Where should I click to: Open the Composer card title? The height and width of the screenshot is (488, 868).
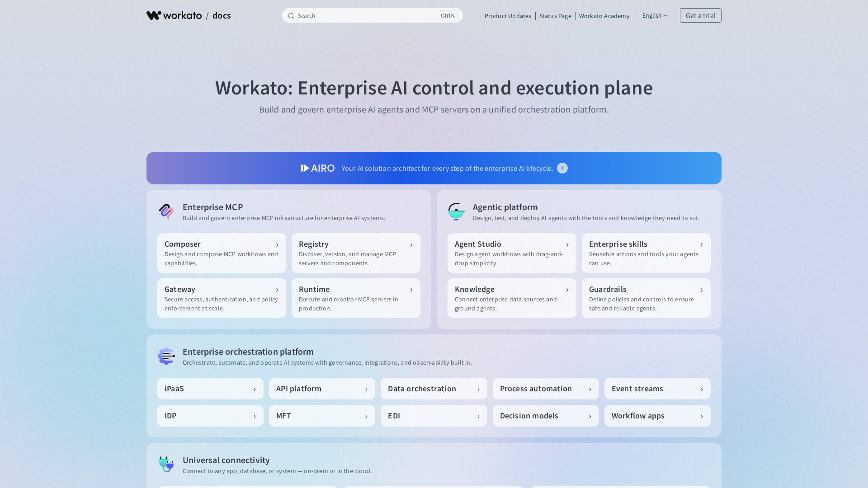tap(183, 244)
